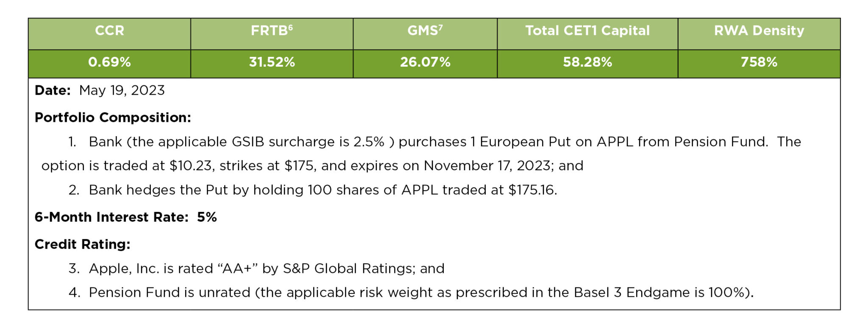The height and width of the screenshot is (326, 868).
Task: Select the Credit Rating heading
Action: [x=83, y=244]
